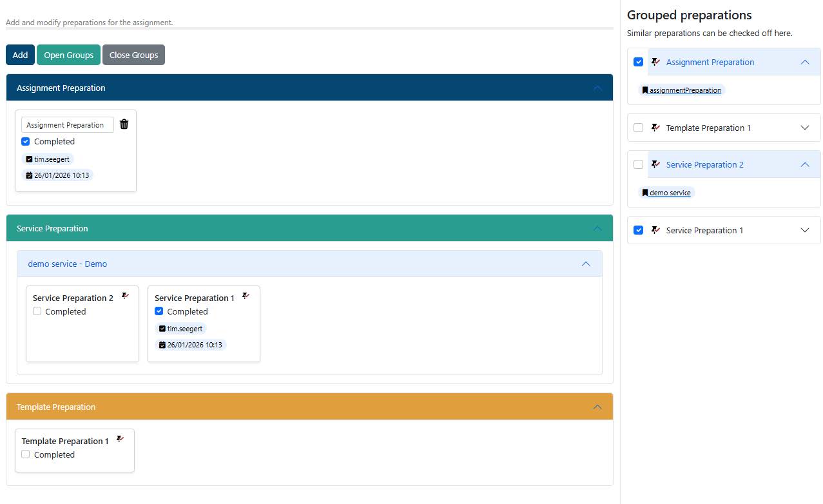Collapse the orange Template Preparation section
823x504 pixels.
pos(597,407)
